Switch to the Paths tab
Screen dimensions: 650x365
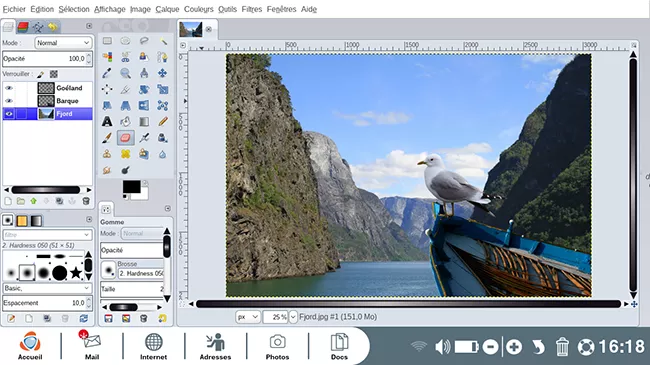(38, 27)
